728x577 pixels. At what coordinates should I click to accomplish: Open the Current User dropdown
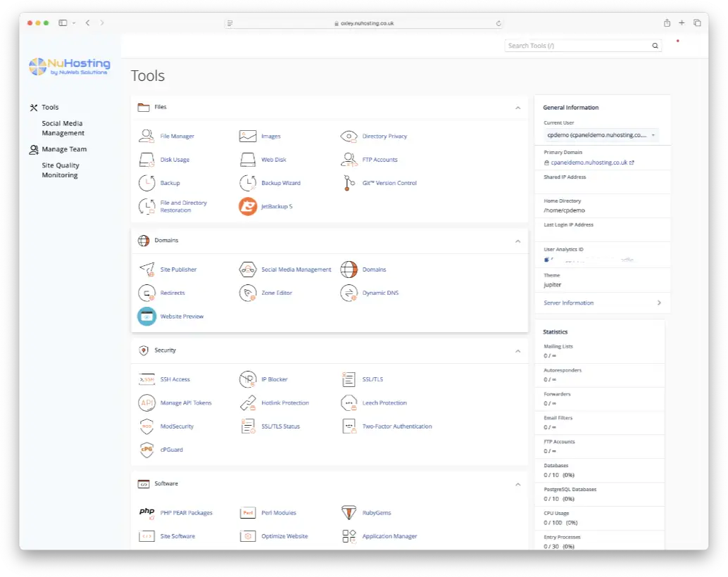[x=601, y=134]
